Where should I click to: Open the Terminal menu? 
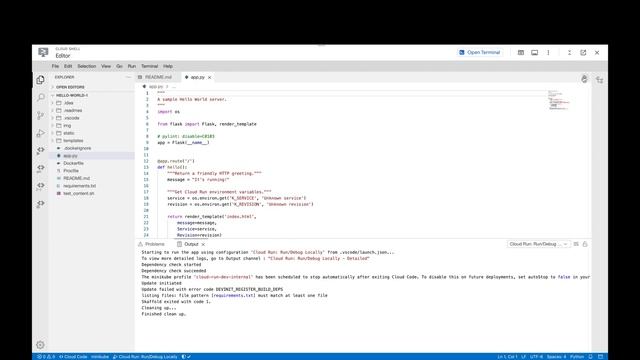pos(149,66)
